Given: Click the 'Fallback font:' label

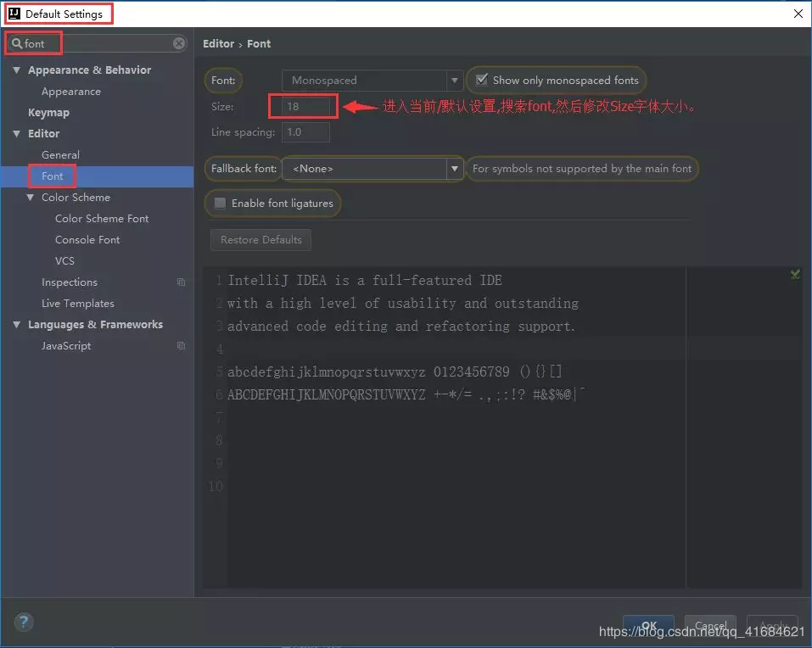Looking at the screenshot, I should point(244,169).
